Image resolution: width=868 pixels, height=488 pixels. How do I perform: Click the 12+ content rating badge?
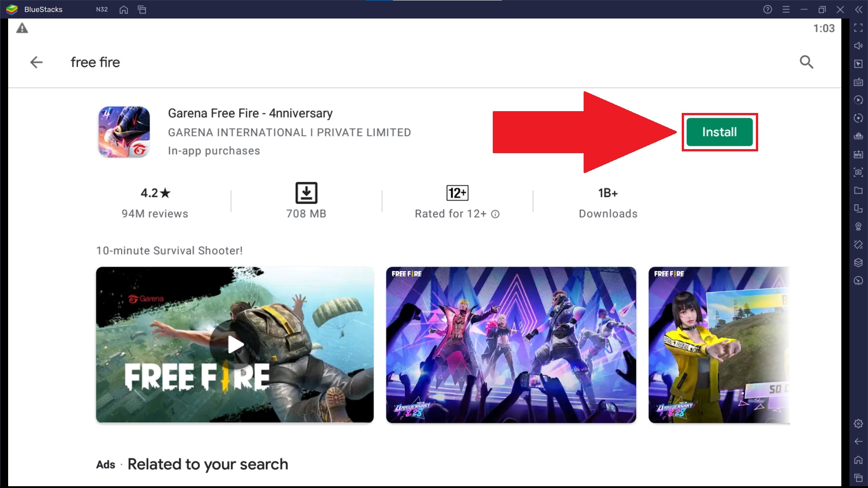point(457,193)
